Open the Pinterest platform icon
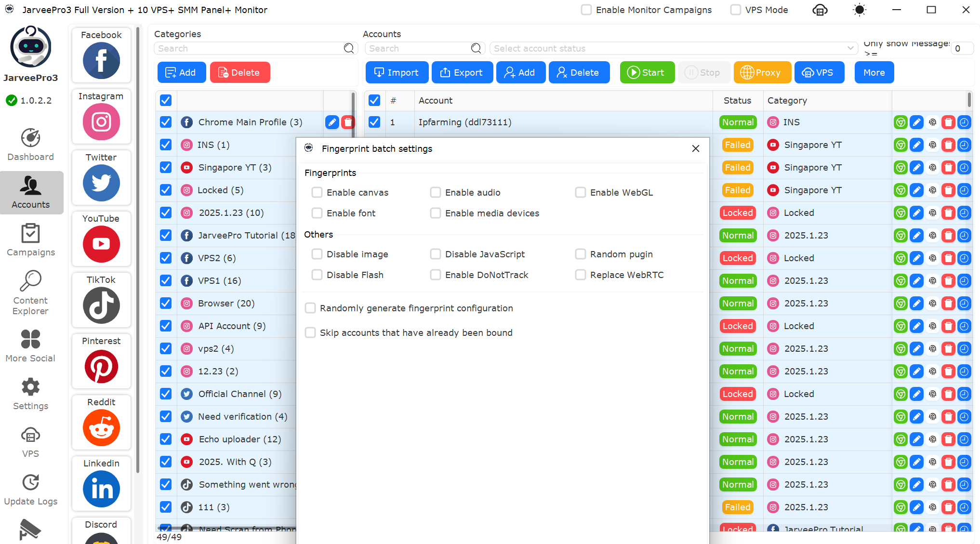This screenshot has width=980, height=544. [x=101, y=366]
